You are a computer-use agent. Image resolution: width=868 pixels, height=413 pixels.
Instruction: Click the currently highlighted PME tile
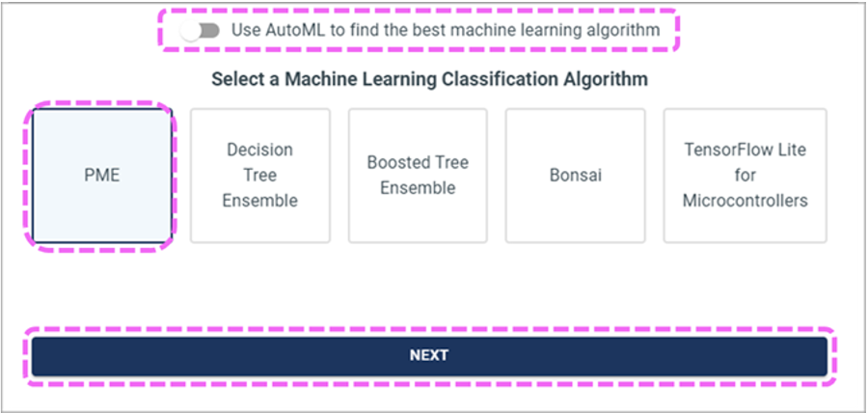tap(101, 176)
